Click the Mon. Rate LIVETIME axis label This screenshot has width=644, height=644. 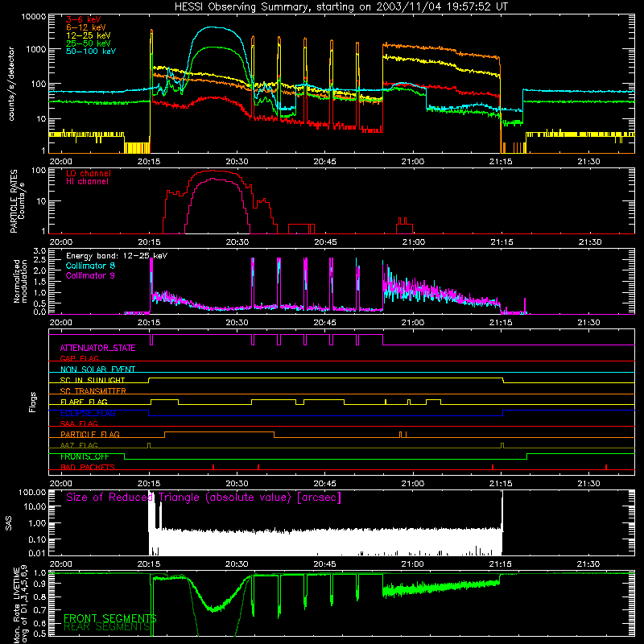click(20, 603)
